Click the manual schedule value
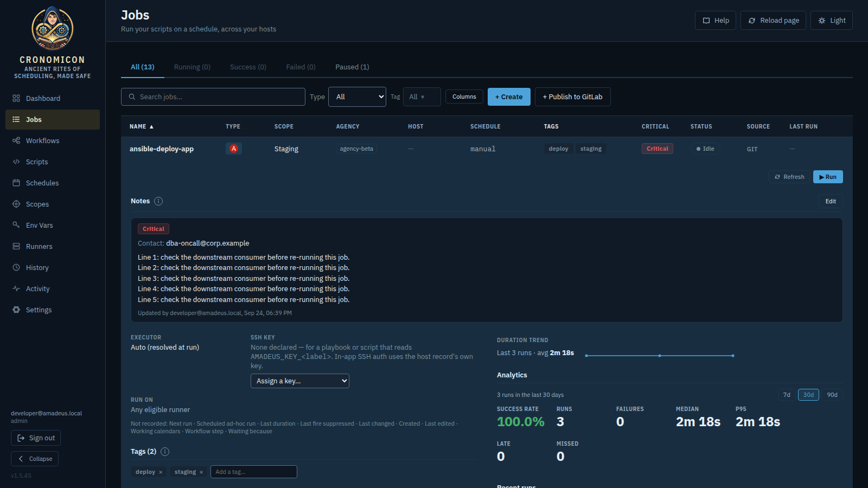This screenshot has width=868, height=488. click(x=483, y=149)
